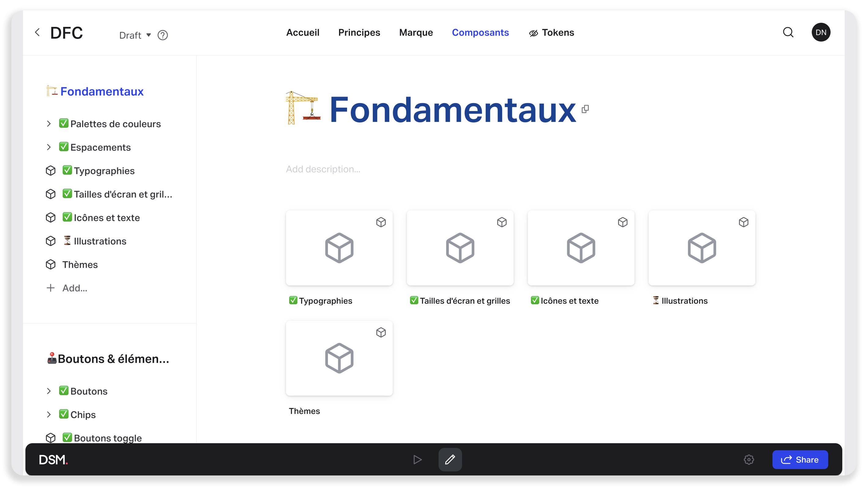Click corner cube icon on Typographies card
This screenshot has width=868, height=499.
pos(381,222)
